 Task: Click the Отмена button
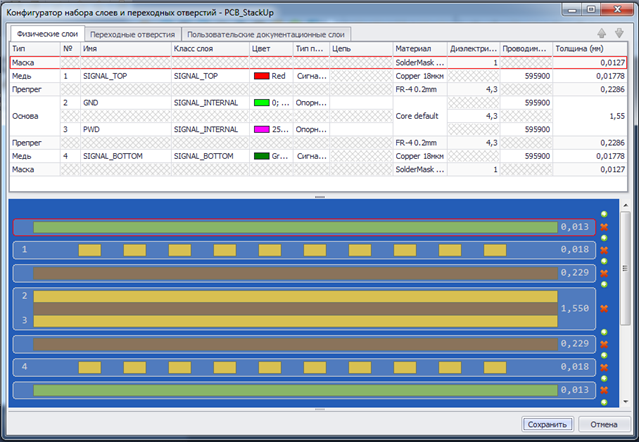click(603, 424)
